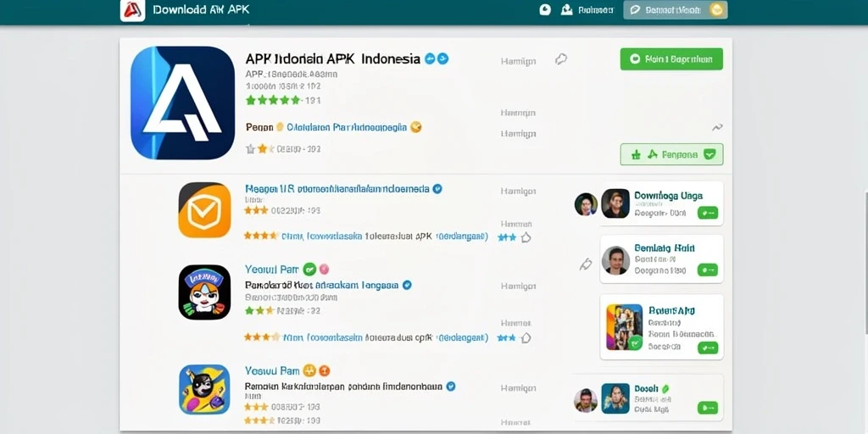Click verified badge after Heagen U.S title
This screenshot has height=434, width=868.
coord(437,189)
